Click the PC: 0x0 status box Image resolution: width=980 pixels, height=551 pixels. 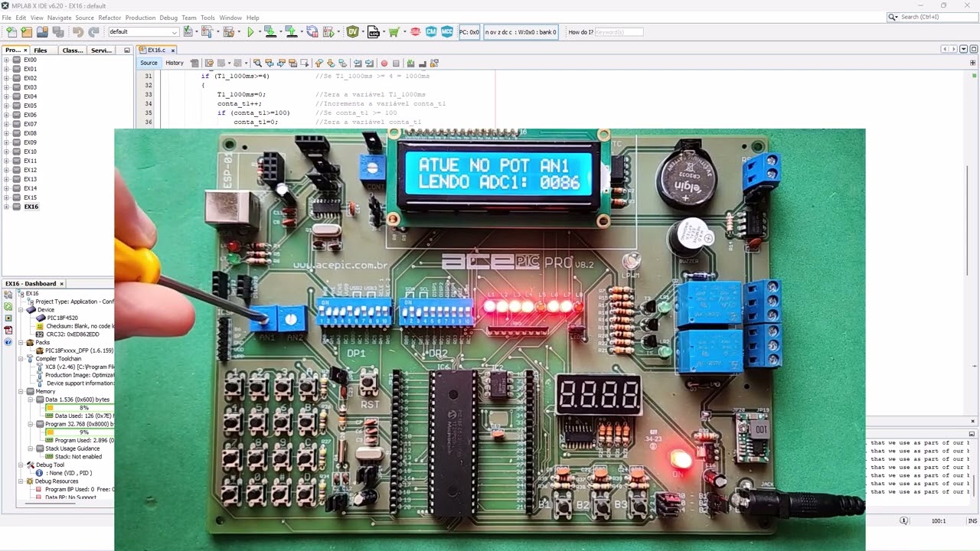pos(469,32)
